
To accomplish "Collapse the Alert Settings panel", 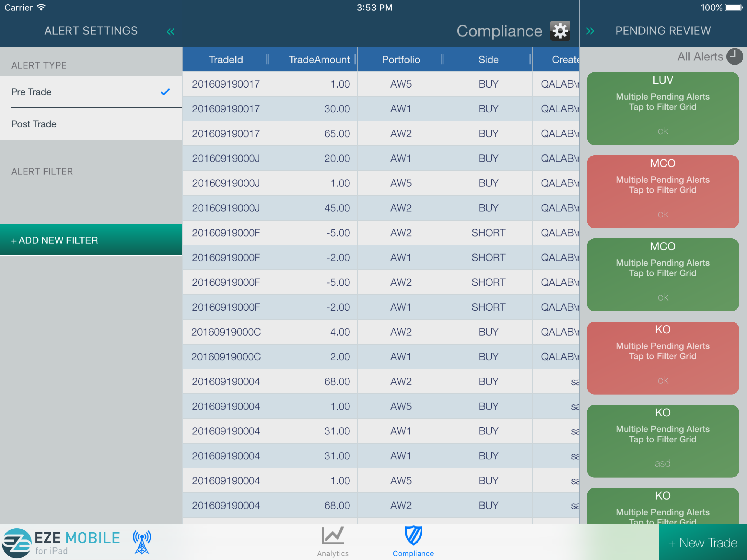I will coord(170,32).
